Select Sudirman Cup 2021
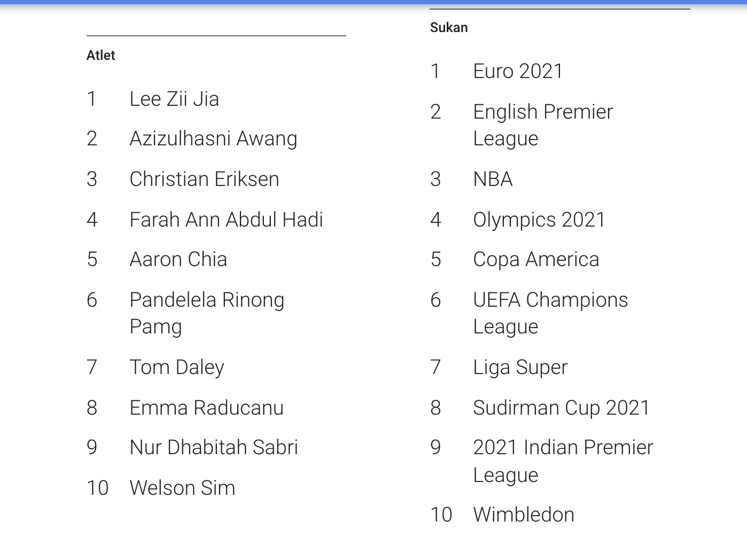Screen dimensions: 747x560 (561, 408)
